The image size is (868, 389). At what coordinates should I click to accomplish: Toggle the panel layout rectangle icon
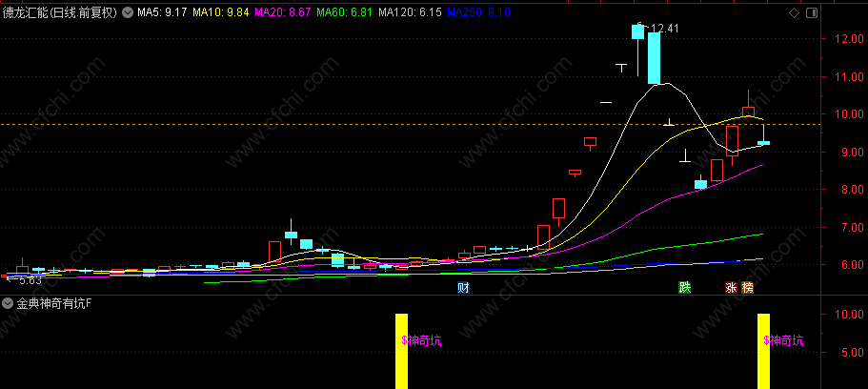[x=812, y=12]
